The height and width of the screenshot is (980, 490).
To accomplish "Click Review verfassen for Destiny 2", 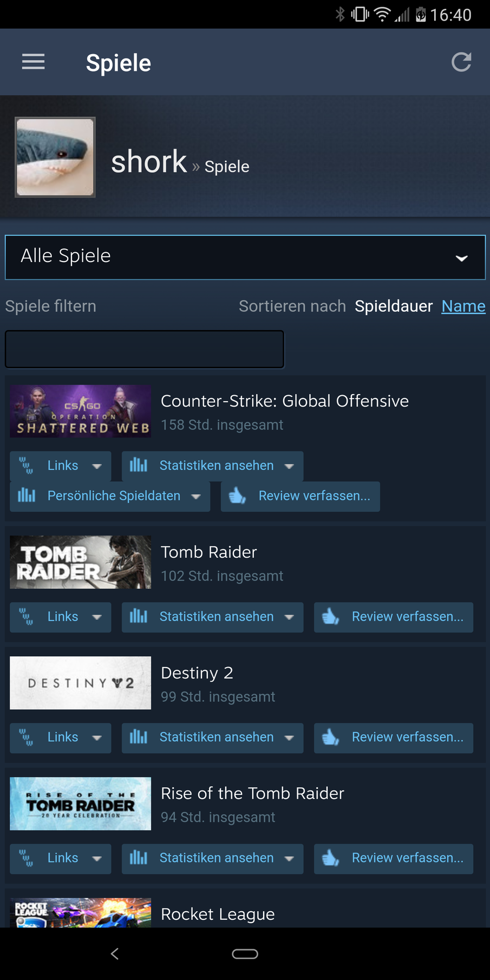I will point(394,737).
